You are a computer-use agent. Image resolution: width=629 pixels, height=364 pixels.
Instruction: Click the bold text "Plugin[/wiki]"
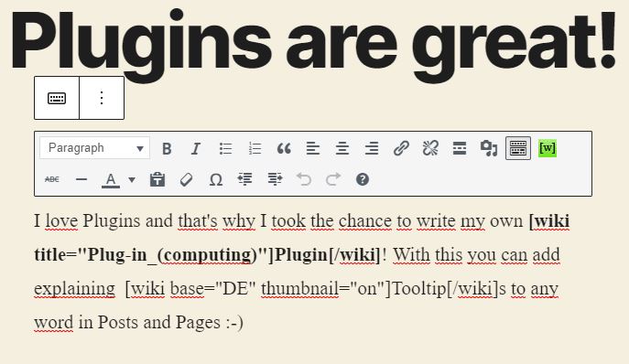(x=327, y=255)
